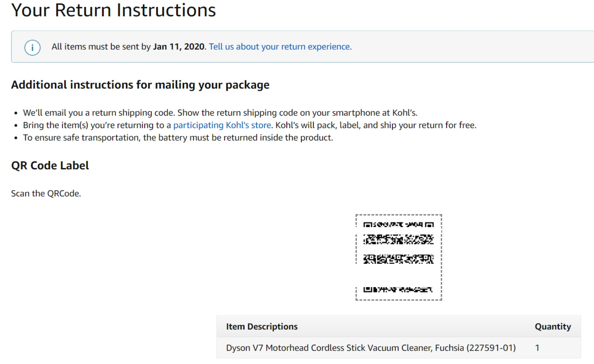
Task: Click the 'Jan 11, 2020' deadline date text
Action: [x=179, y=47]
